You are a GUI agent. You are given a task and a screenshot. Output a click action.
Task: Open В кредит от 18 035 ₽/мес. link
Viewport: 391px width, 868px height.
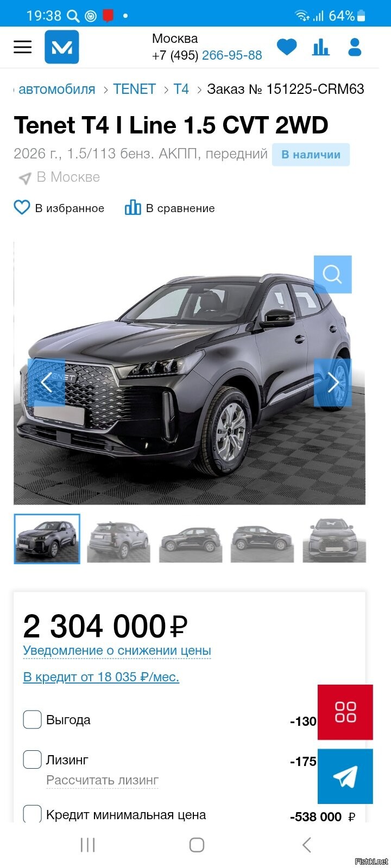[x=101, y=677]
